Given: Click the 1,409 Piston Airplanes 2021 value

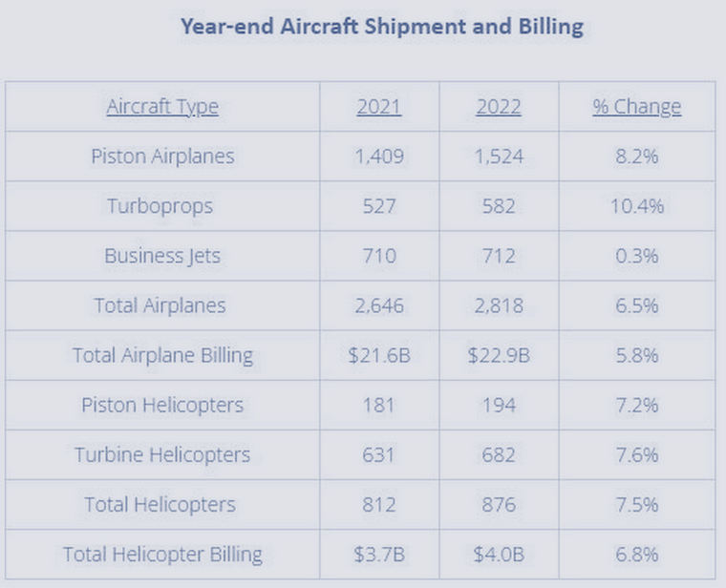Looking at the screenshot, I should [379, 156].
